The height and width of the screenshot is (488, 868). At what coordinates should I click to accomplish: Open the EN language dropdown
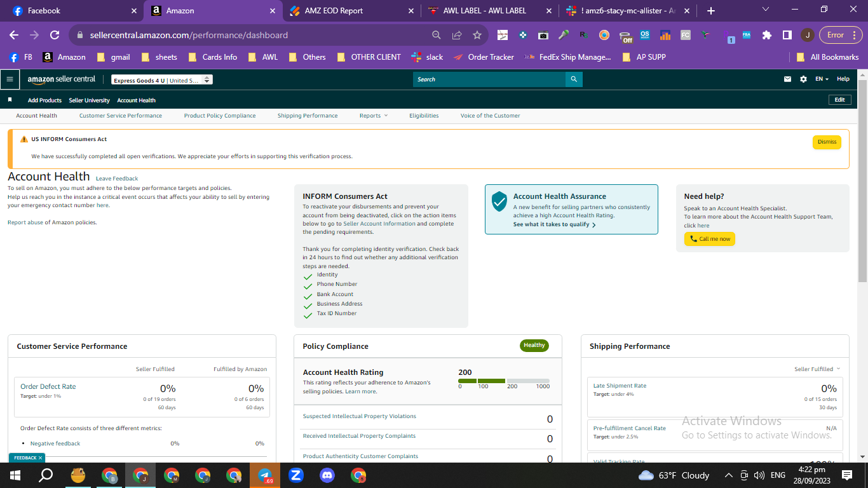click(822, 79)
